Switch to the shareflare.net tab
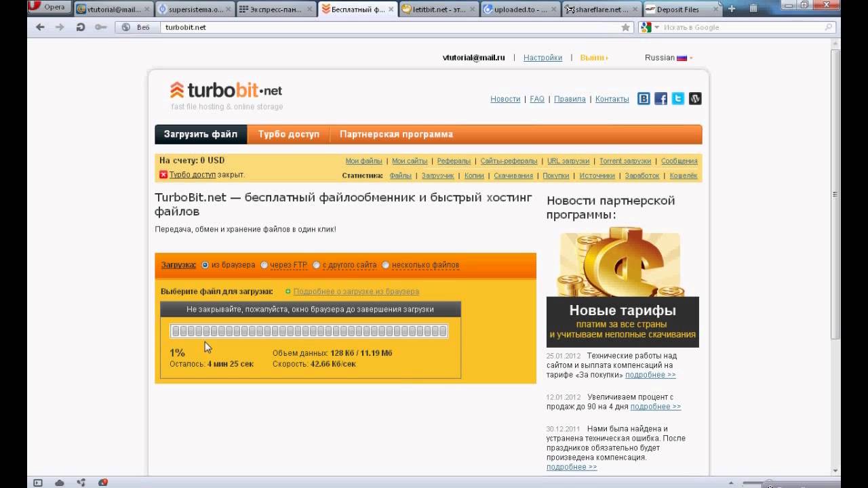Screen dimensions: 868x488 (x=601, y=9)
